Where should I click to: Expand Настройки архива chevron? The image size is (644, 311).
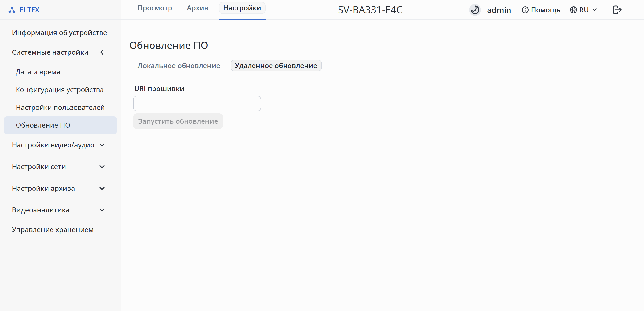click(x=102, y=188)
